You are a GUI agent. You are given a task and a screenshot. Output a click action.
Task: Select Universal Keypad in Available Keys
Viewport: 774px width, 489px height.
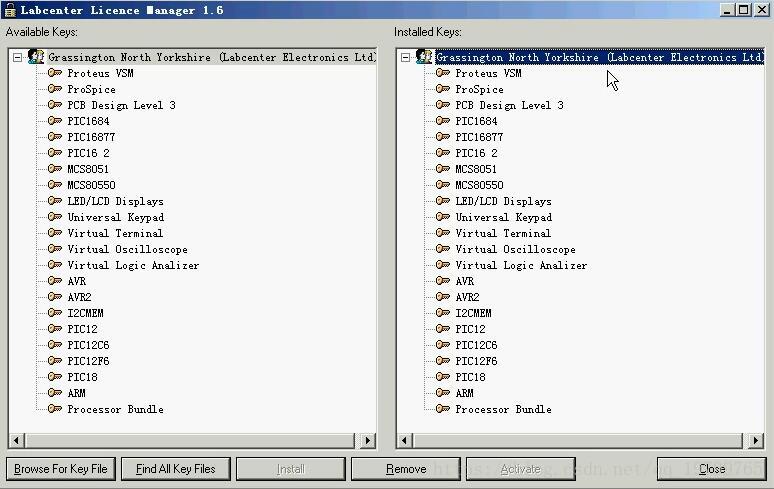click(x=116, y=217)
